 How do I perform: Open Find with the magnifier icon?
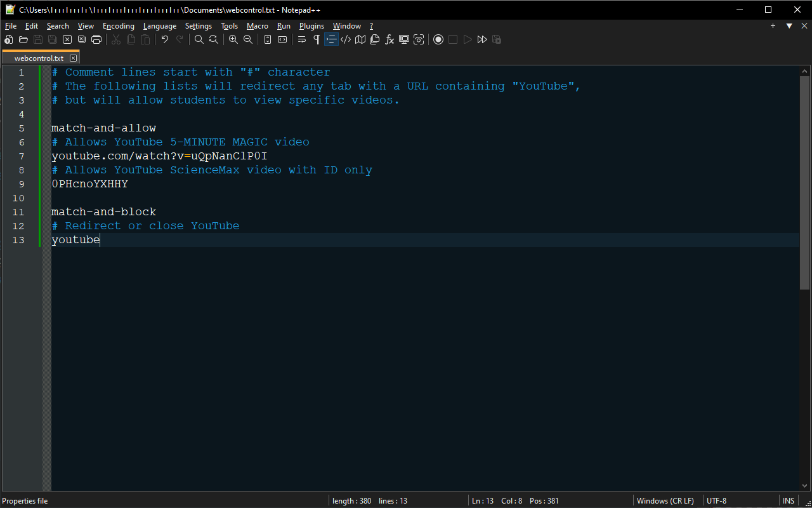click(x=199, y=39)
